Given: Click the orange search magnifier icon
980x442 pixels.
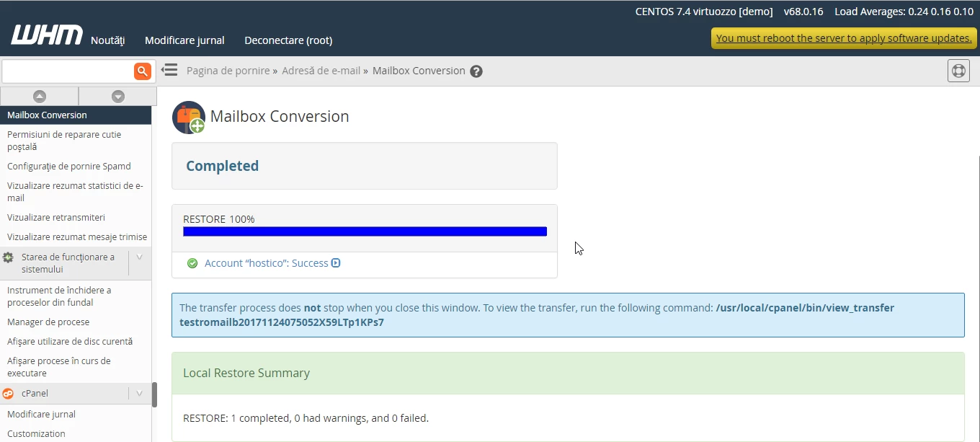Looking at the screenshot, I should (x=142, y=71).
